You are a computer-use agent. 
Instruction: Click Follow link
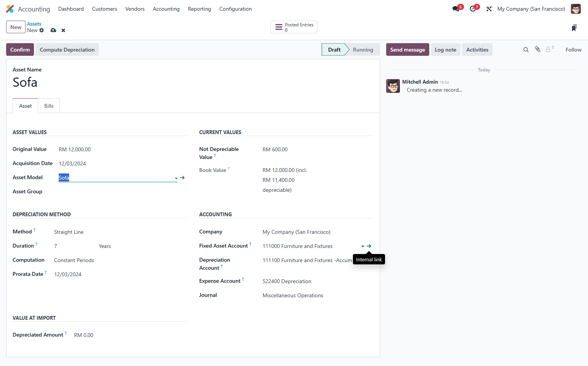click(573, 50)
